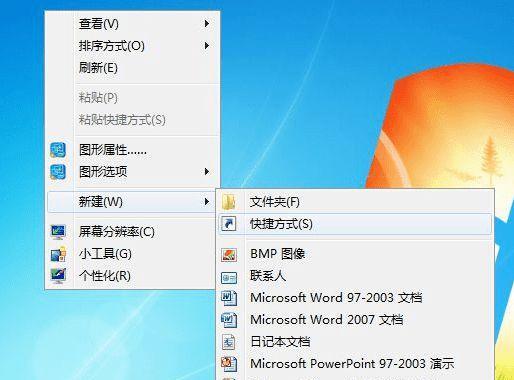Click the 文件夹 folder icon

(229, 202)
